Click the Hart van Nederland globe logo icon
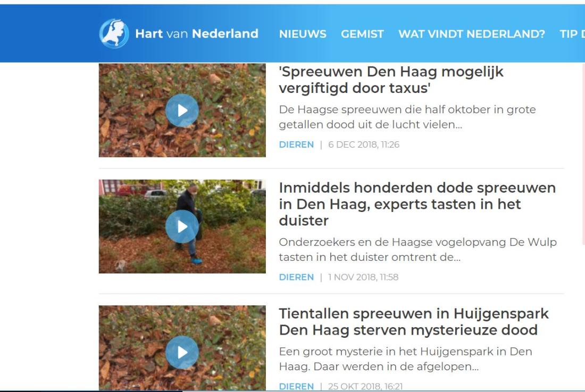585x392 pixels. tap(114, 33)
